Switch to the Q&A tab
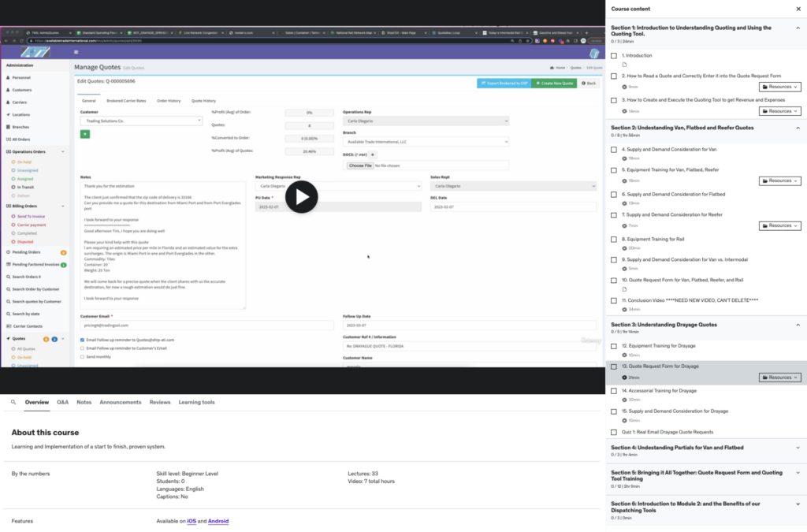This screenshot has height=532, width=807. [62, 402]
